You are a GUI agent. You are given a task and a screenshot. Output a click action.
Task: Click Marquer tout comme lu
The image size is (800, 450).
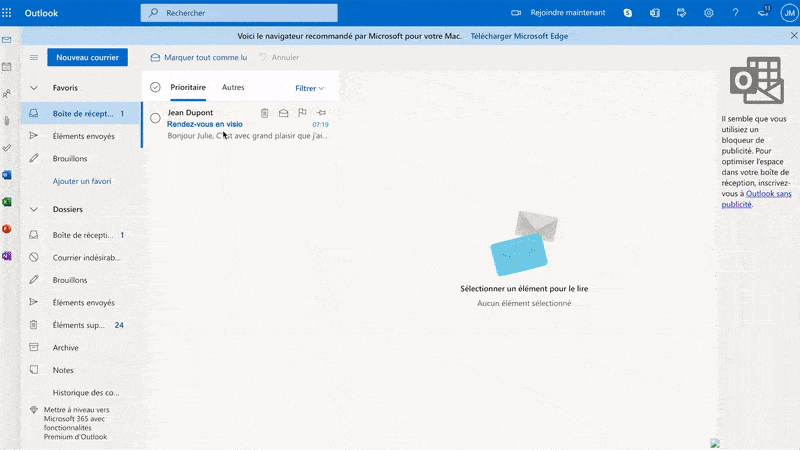(199, 58)
